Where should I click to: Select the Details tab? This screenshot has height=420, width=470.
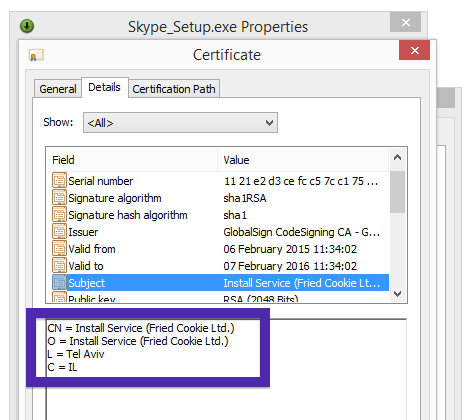(104, 87)
